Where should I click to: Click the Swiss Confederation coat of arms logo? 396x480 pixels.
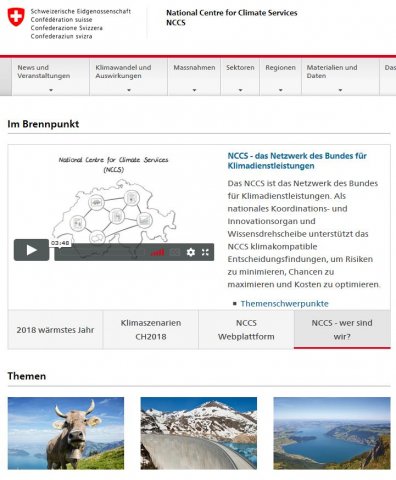pyautogui.click(x=16, y=17)
